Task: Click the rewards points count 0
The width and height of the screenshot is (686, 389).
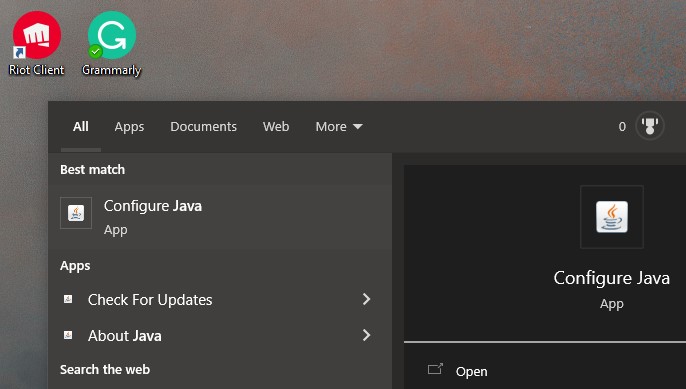Action: tap(622, 126)
